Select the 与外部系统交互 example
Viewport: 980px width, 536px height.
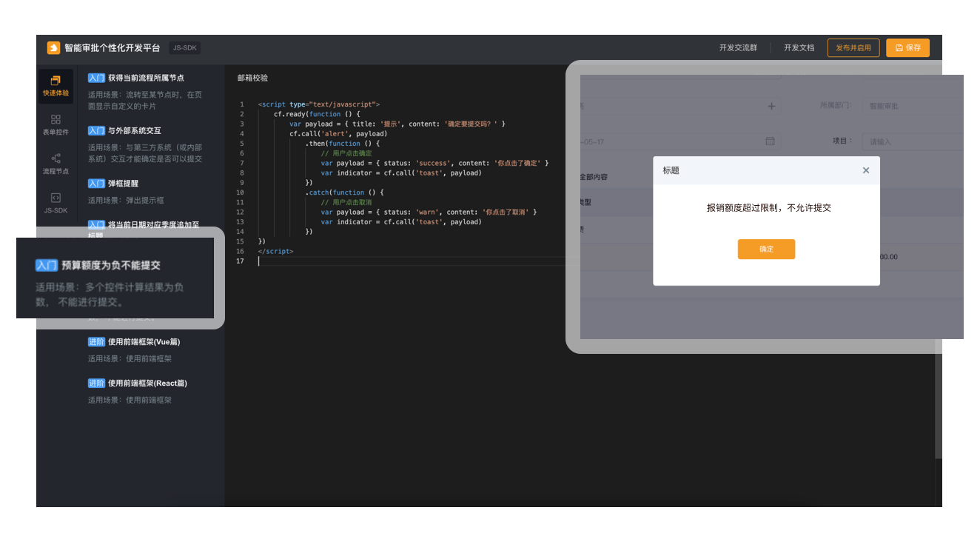point(134,130)
